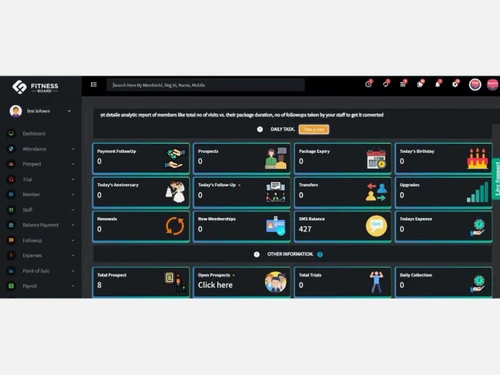Click the Package Expiry calendar icon
The width and height of the screenshot is (500, 375).
click(376, 158)
